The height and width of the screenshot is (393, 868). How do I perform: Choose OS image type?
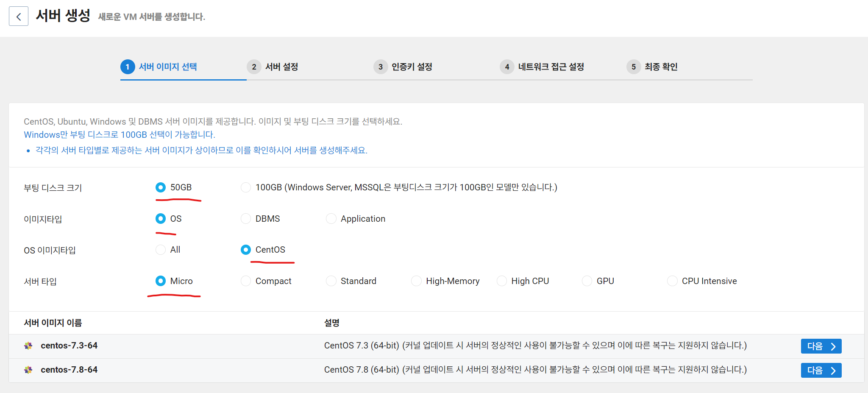click(x=161, y=219)
